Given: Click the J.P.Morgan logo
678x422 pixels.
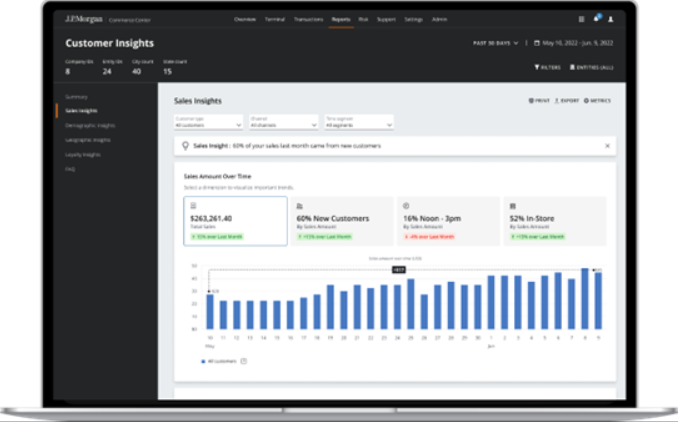Looking at the screenshot, I should pyautogui.click(x=84, y=19).
